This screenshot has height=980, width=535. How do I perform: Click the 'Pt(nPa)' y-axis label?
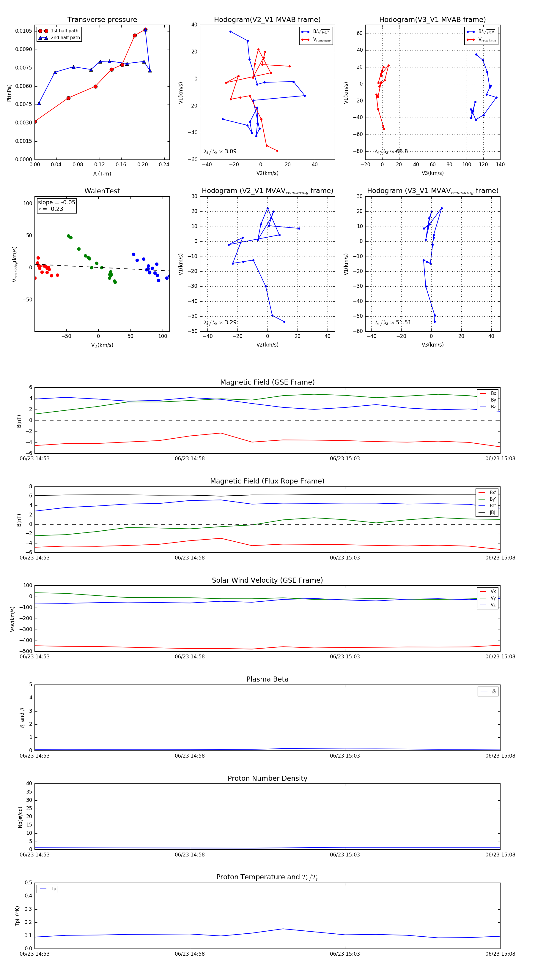tap(9, 92)
